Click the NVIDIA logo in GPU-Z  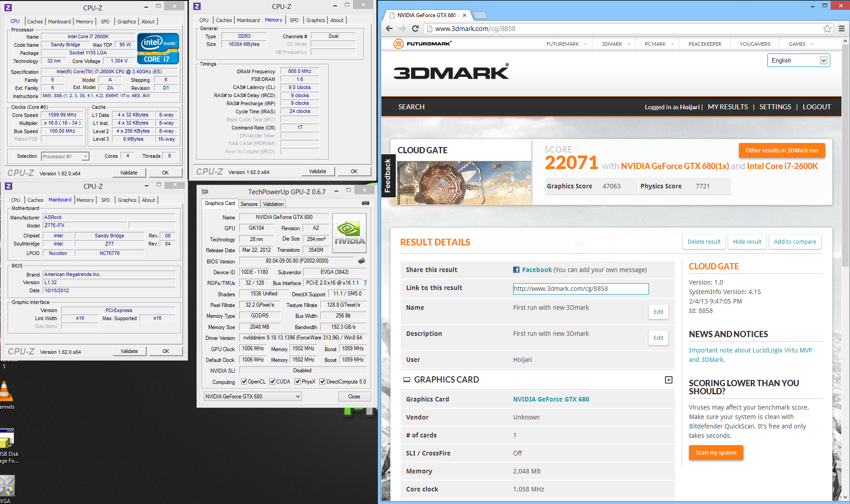click(x=349, y=233)
